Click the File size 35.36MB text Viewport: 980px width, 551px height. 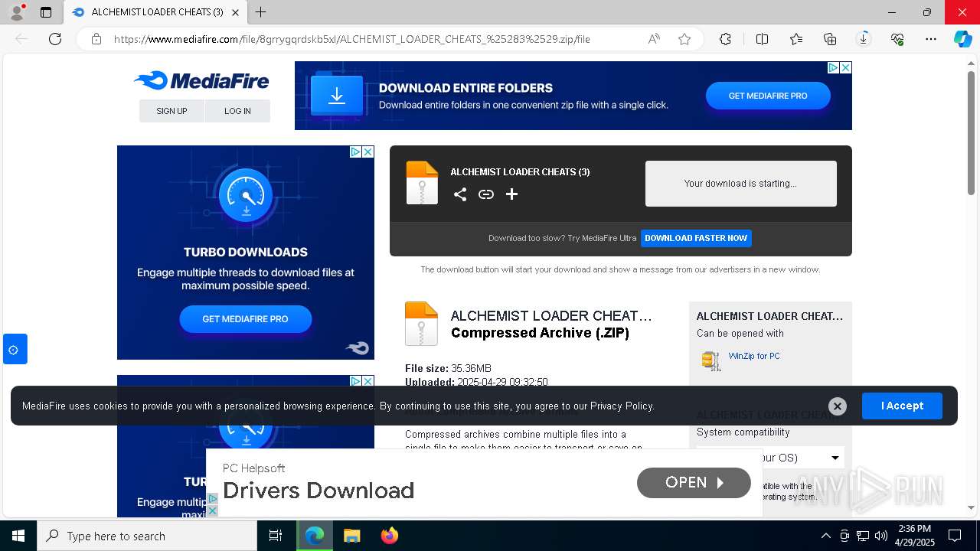(448, 368)
